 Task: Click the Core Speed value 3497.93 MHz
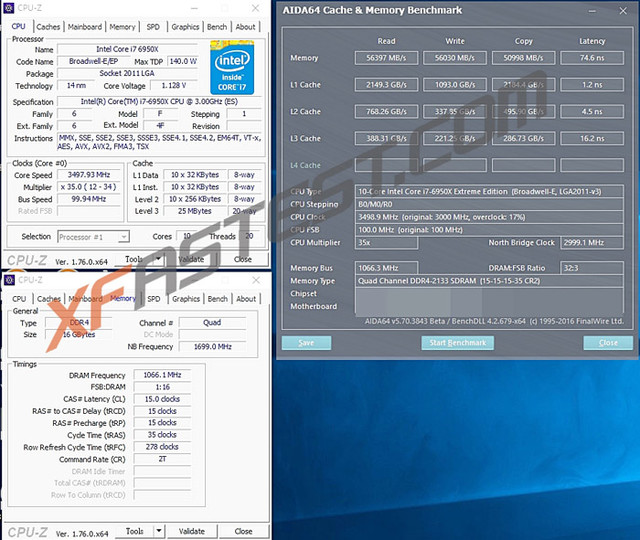[x=89, y=175]
